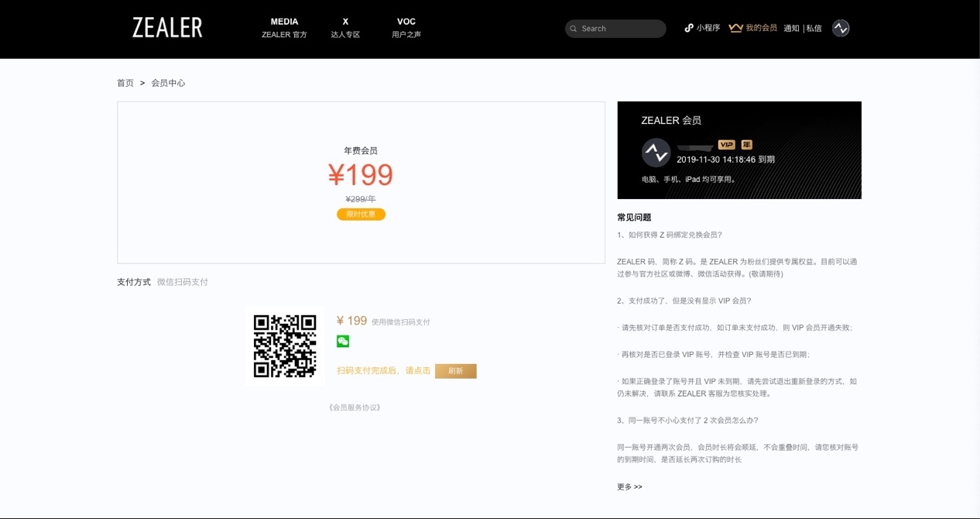Switch to the X 达人专区 section
The image size is (980, 519).
pos(344,27)
